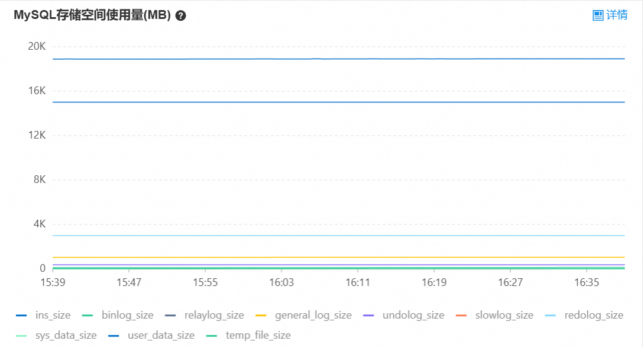Toggle temp_file_size legend entry
Viewport: 644px width, 347px height.
point(248,336)
